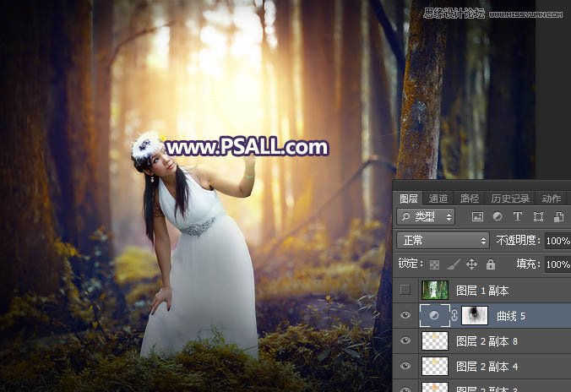
Task: Click the 填充 fill value field
Action: 557,264
